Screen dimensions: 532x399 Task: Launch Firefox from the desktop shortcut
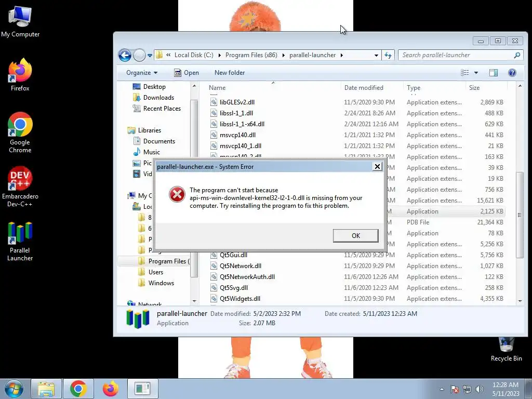[20, 75]
